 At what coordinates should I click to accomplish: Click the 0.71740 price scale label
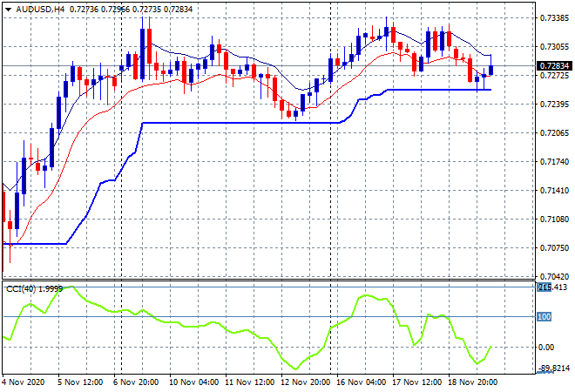click(x=554, y=162)
